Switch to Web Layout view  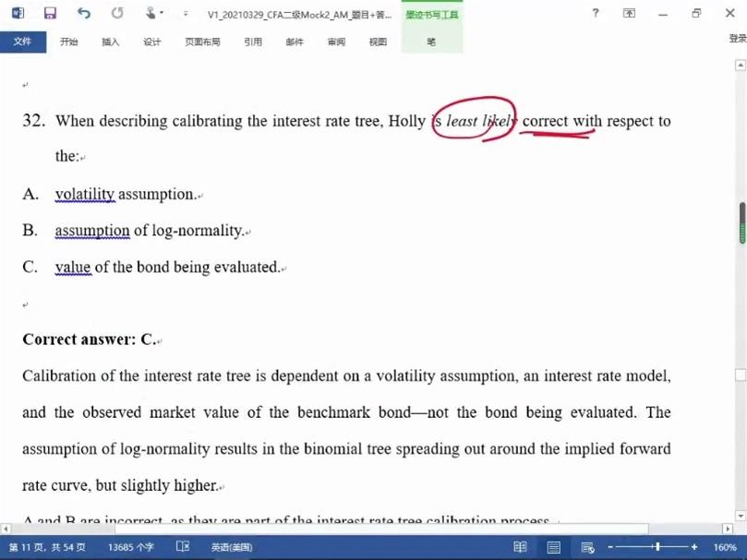click(587, 547)
